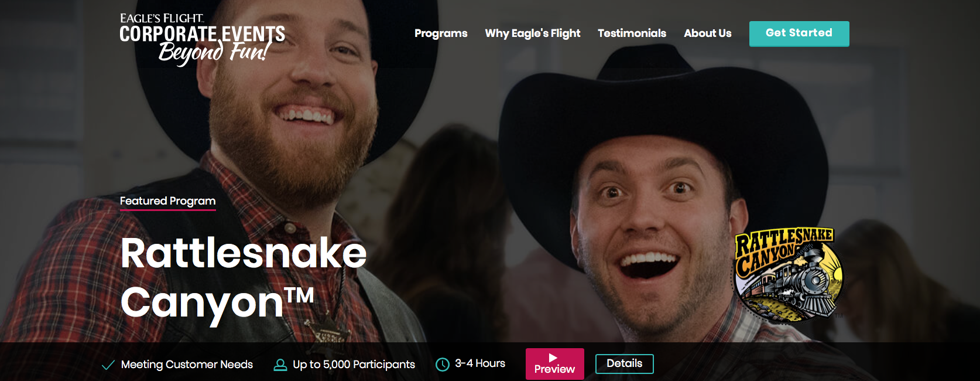980x381 pixels.
Task: Click the Rattlesnake Canyon train logo
Action: tap(788, 274)
